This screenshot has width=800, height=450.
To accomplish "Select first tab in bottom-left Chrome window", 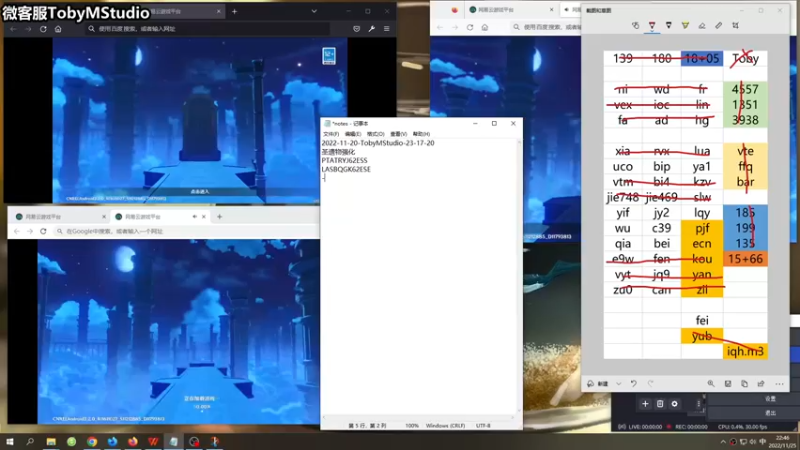I will tap(60, 217).
